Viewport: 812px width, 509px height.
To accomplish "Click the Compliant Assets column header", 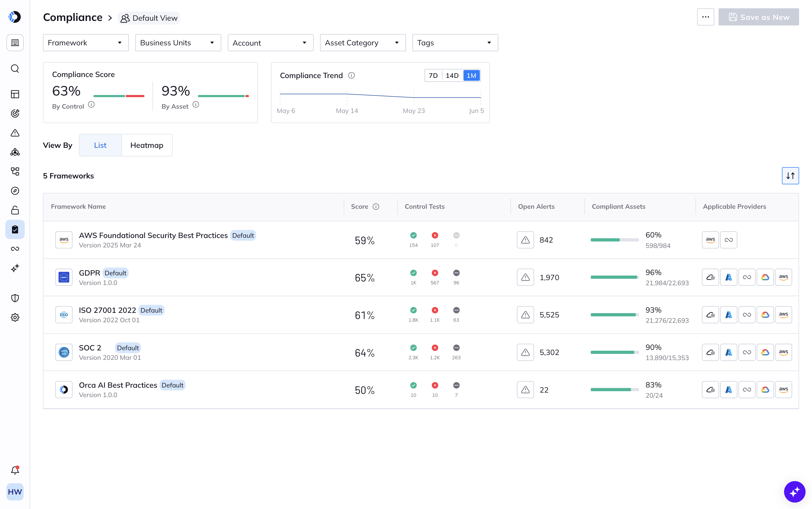I will tap(618, 207).
